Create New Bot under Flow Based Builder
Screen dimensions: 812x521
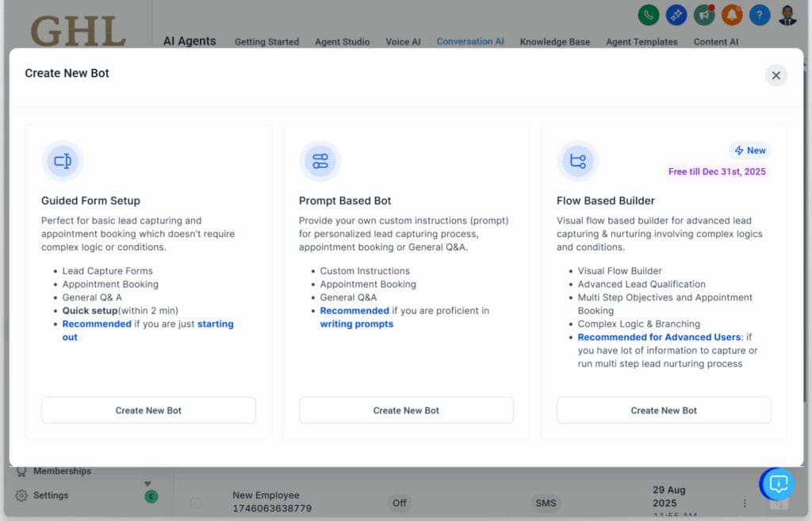click(663, 410)
